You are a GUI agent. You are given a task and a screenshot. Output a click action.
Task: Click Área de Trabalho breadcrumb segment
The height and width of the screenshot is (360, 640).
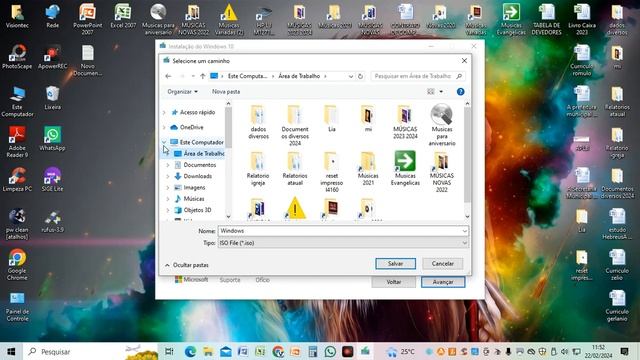tap(299, 76)
